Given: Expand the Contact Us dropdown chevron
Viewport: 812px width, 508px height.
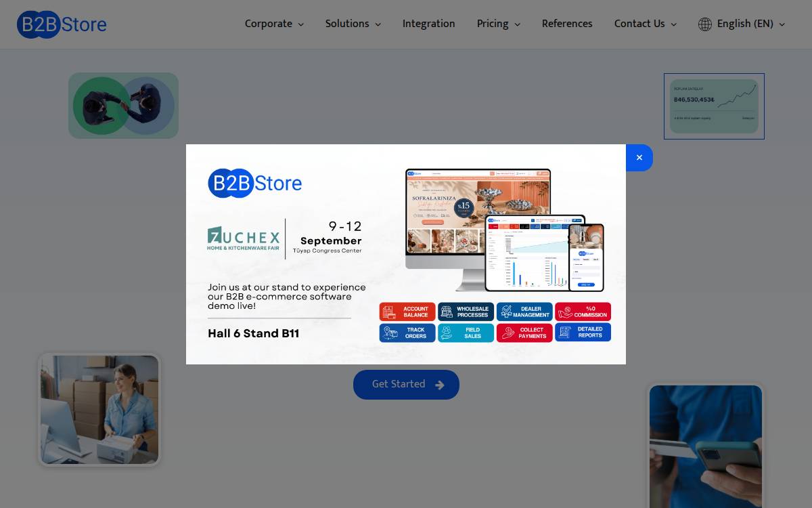Looking at the screenshot, I should [673, 24].
